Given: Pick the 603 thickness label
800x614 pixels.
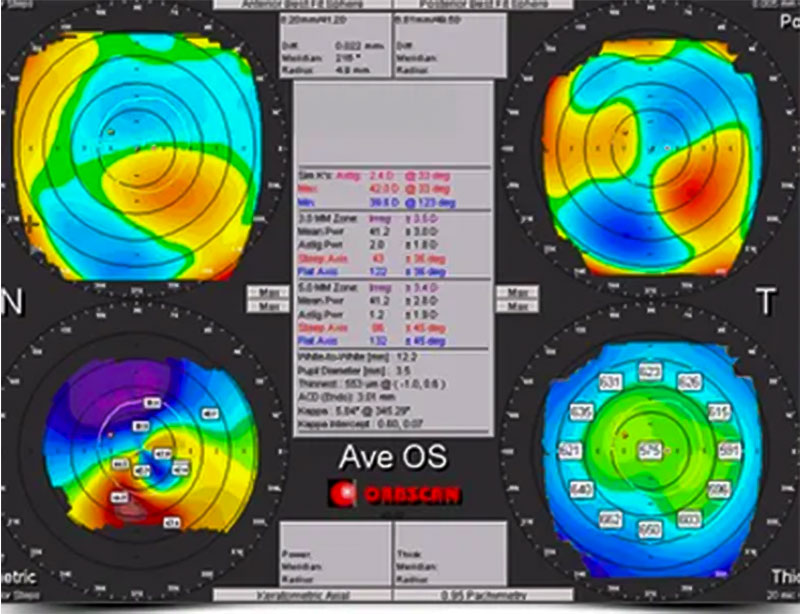Looking at the screenshot, I should pos(689,518).
